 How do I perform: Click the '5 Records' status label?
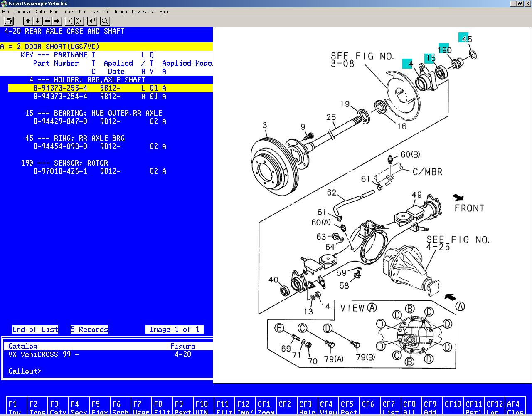pos(89,329)
